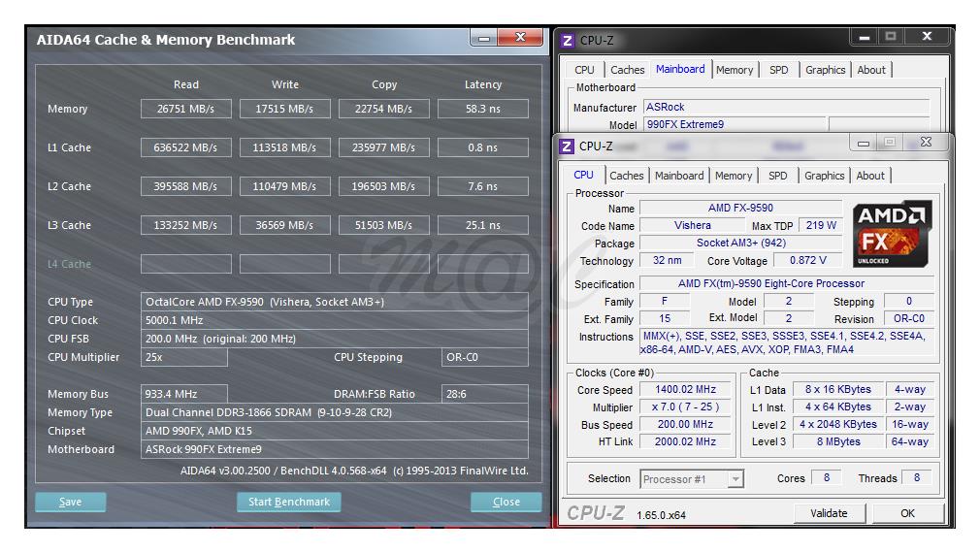Click the HT Link value 2000.02 MHz
This screenshot has width=980, height=553.
pos(686,441)
